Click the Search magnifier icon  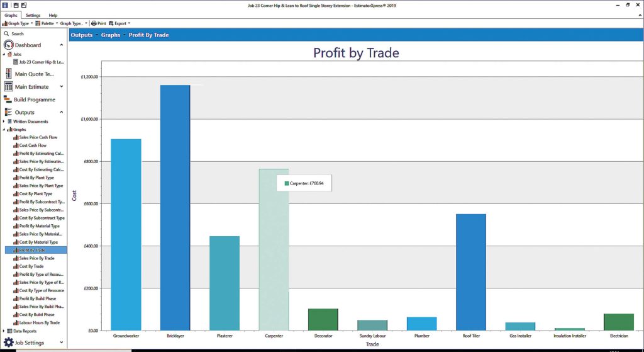click(x=6, y=34)
